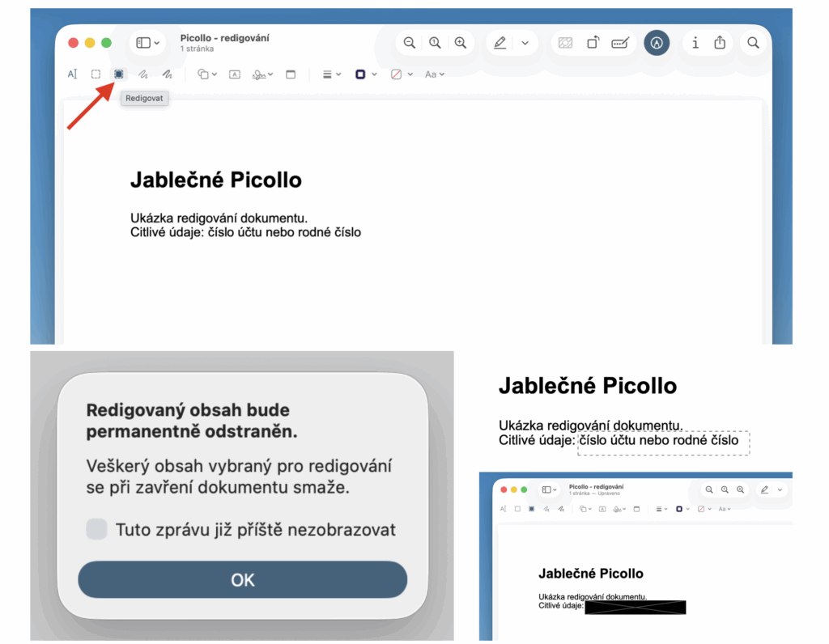Open the search magnifier in top window
The width and height of the screenshot is (829, 644).
(x=753, y=43)
